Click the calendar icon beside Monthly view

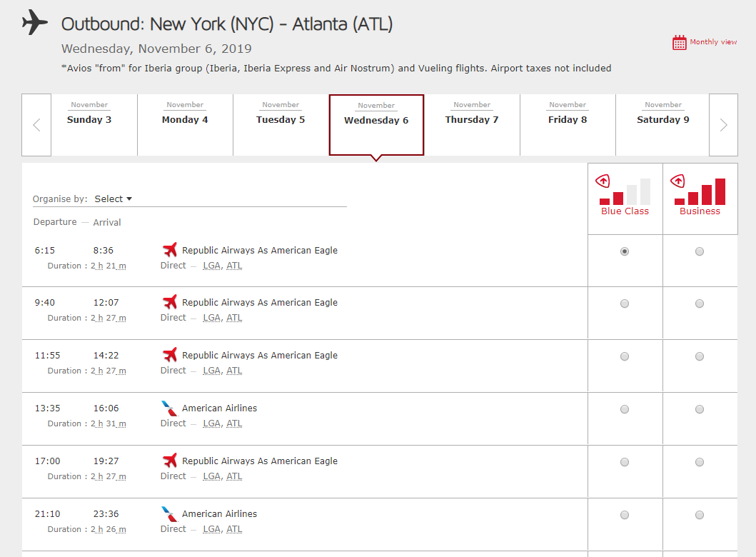[x=679, y=42]
